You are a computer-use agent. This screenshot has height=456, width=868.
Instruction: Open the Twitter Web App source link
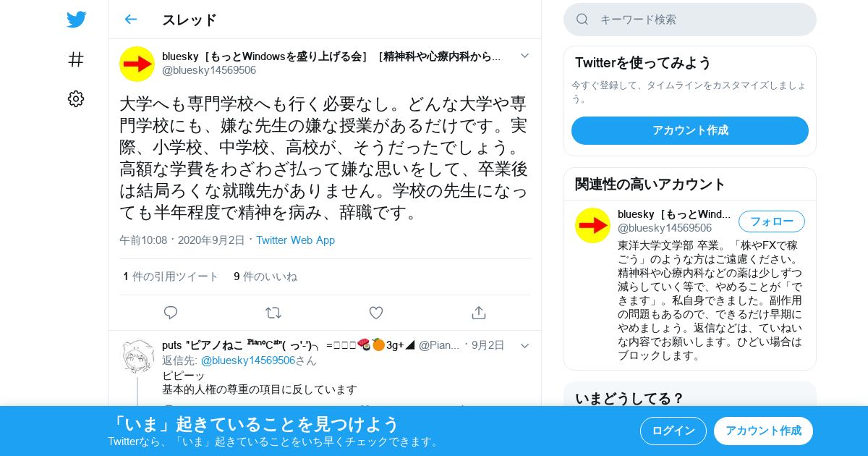click(x=295, y=240)
